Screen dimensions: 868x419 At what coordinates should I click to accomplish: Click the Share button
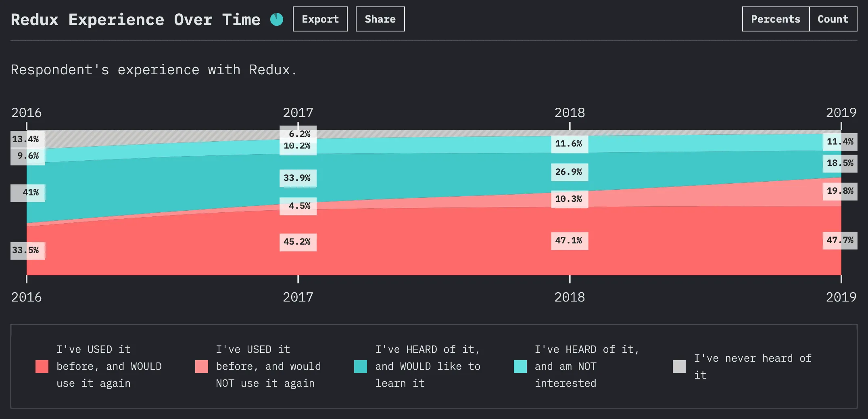point(380,19)
